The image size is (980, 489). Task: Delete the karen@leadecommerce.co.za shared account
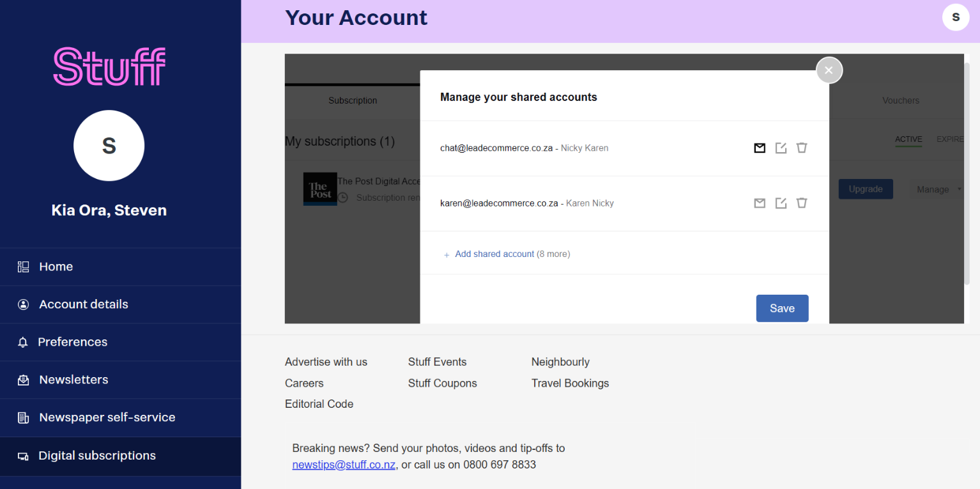802,203
